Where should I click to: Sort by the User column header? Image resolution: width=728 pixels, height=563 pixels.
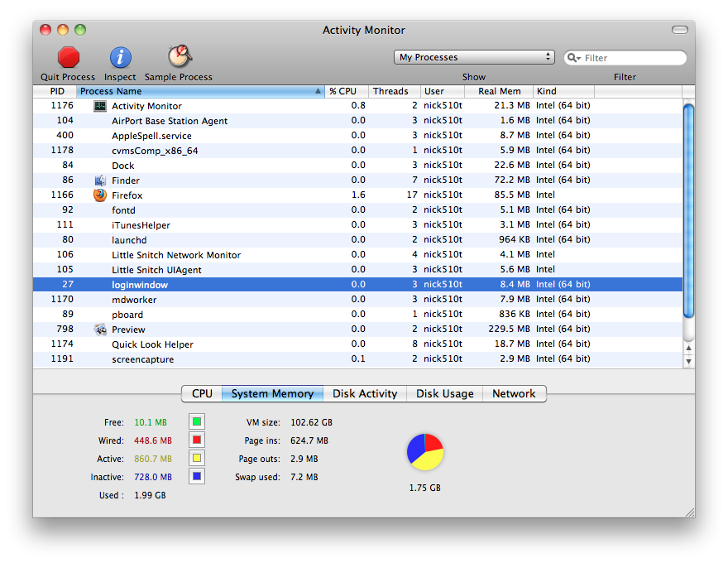(442, 91)
